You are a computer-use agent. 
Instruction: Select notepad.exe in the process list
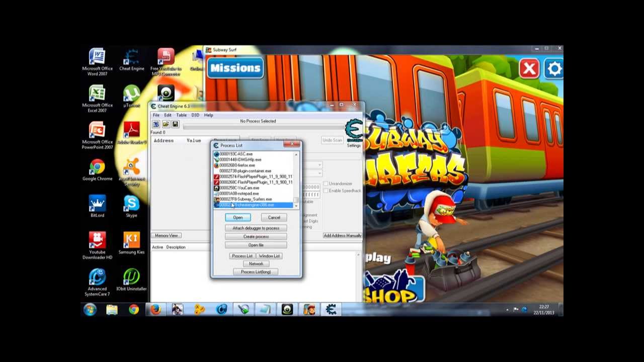(254, 194)
